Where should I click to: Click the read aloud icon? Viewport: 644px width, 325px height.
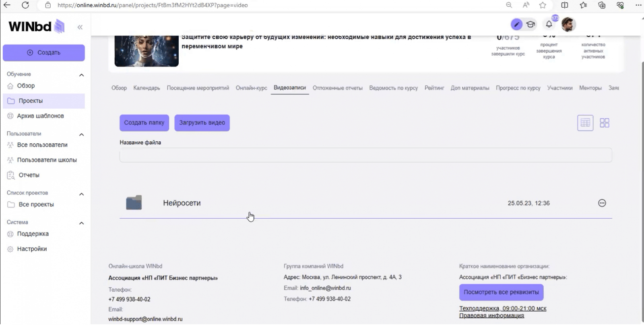[x=526, y=5]
